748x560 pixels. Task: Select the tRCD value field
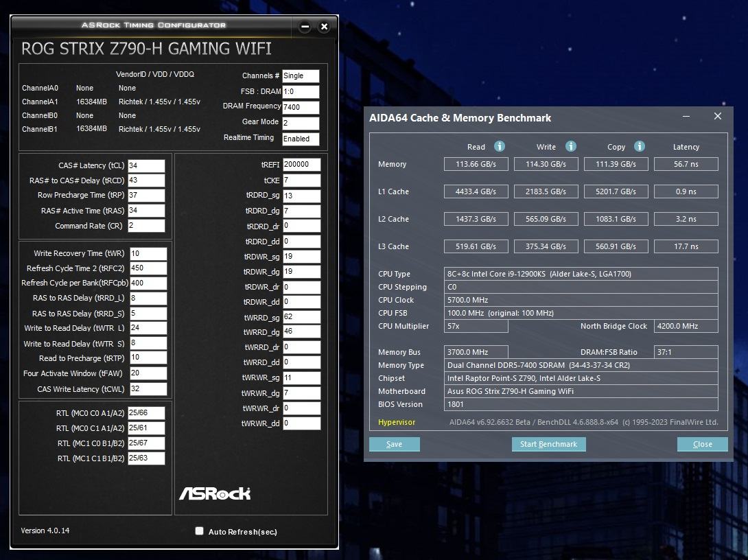coord(146,180)
